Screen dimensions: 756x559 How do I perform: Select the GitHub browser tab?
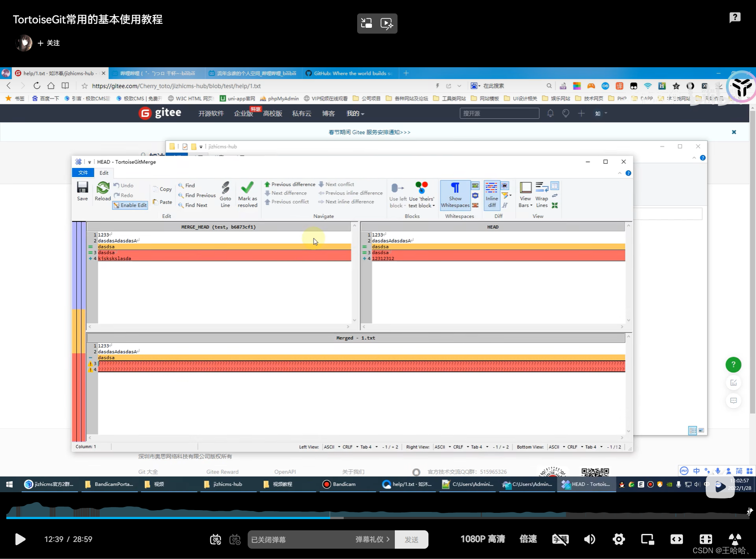pos(350,73)
